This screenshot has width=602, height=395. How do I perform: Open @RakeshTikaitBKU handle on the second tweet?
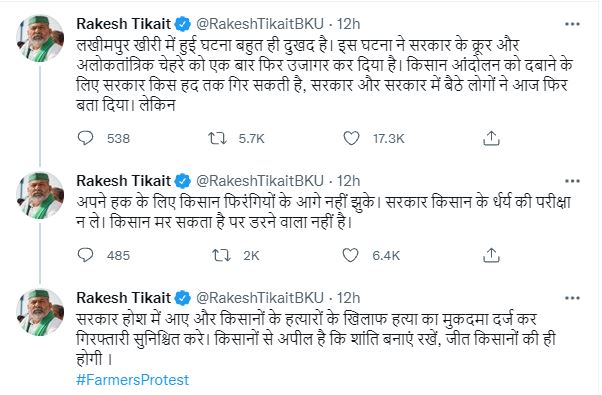(x=260, y=181)
